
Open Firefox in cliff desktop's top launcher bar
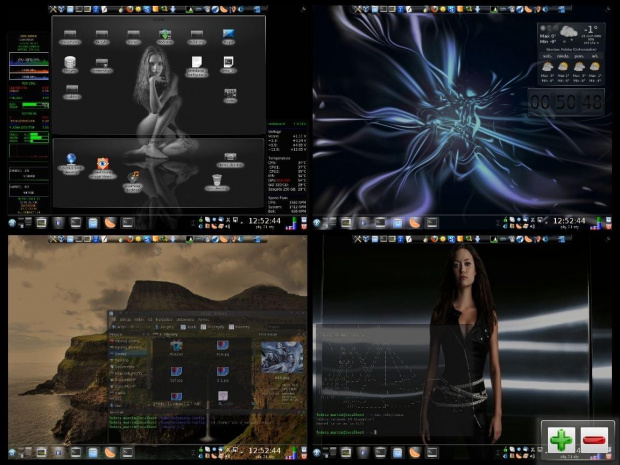(x=130, y=239)
